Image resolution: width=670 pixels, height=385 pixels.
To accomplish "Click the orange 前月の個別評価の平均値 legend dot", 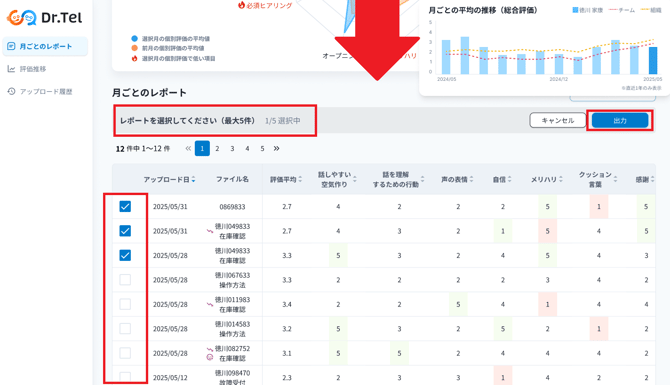I will pos(135,48).
